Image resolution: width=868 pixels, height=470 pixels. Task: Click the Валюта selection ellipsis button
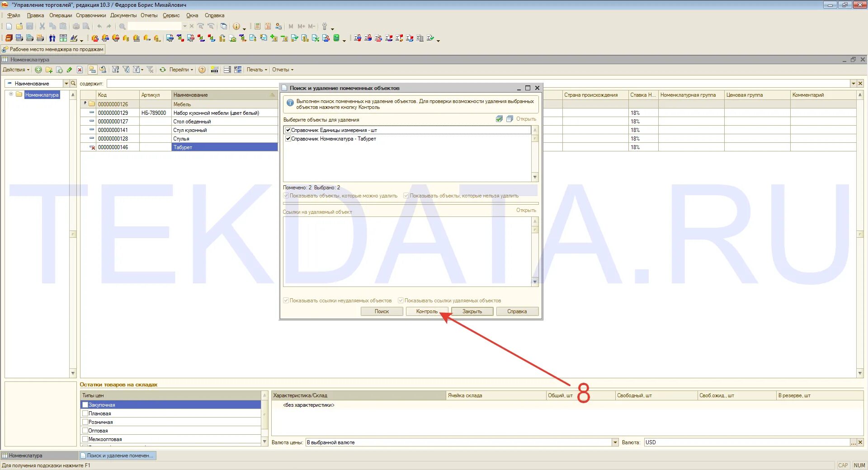(853, 442)
